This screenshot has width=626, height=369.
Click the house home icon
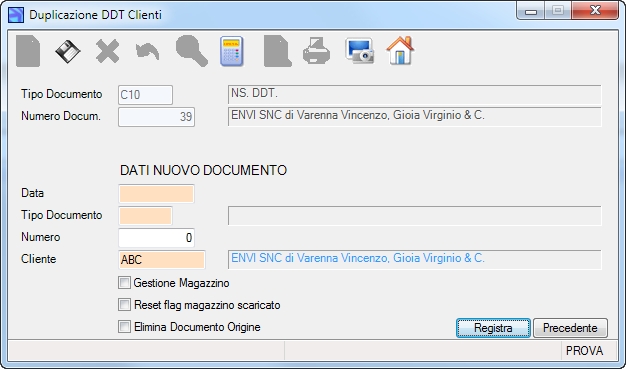400,50
